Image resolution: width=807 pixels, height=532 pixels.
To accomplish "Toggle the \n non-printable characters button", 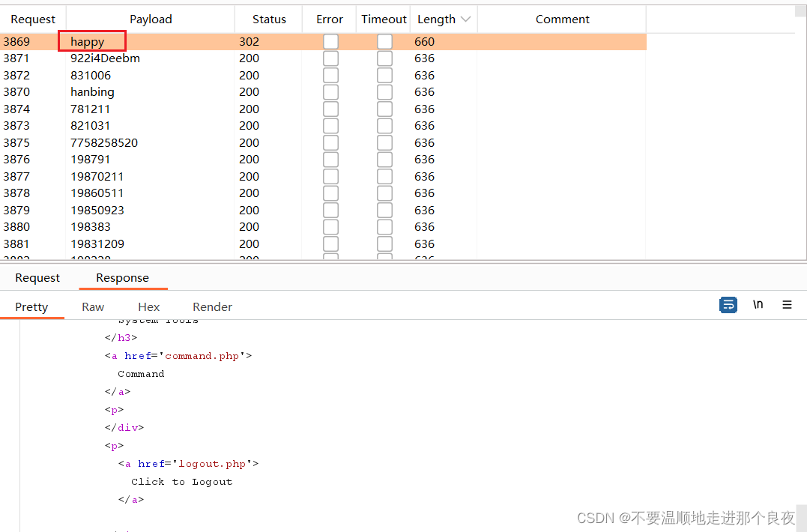I will [758, 304].
